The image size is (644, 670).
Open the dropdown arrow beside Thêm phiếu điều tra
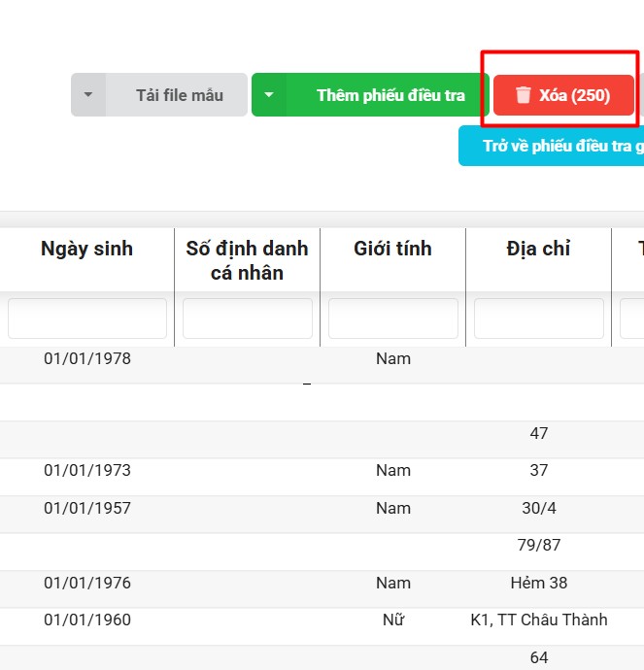pos(269,95)
